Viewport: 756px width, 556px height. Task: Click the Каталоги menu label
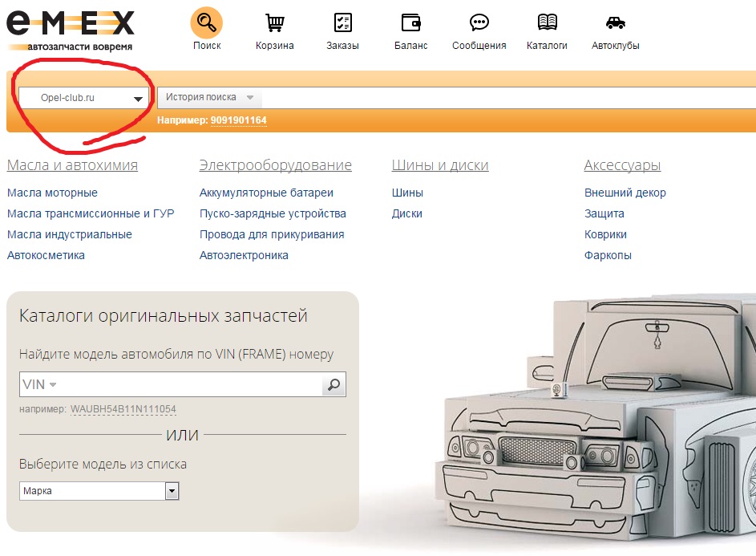[547, 46]
